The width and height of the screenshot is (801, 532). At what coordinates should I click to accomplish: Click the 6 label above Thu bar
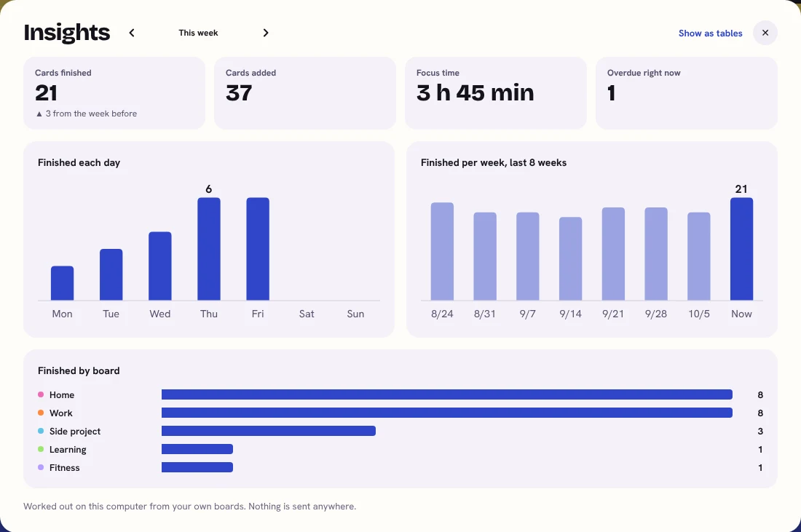pos(209,189)
